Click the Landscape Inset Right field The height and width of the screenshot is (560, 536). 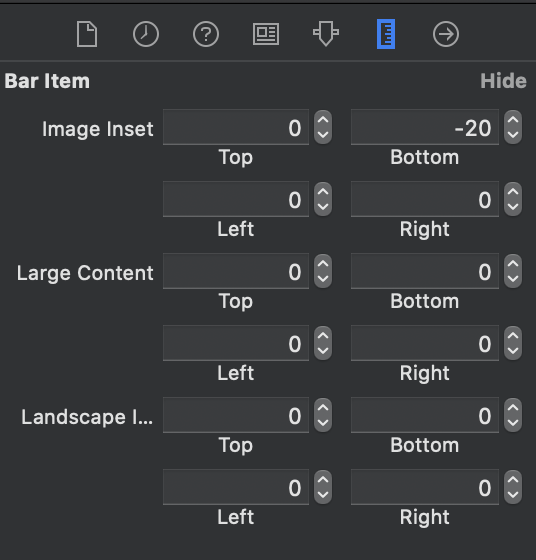pos(425,487)
